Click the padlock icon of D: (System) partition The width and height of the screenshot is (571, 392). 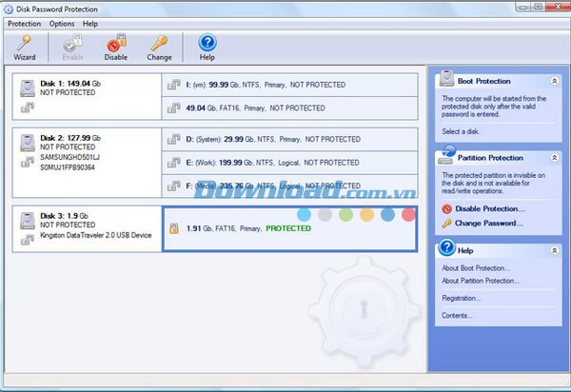coord(174,140)
